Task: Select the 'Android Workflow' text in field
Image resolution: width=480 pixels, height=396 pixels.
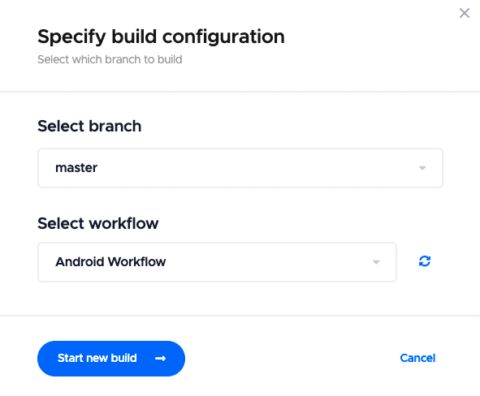Action: coord(110,262)
